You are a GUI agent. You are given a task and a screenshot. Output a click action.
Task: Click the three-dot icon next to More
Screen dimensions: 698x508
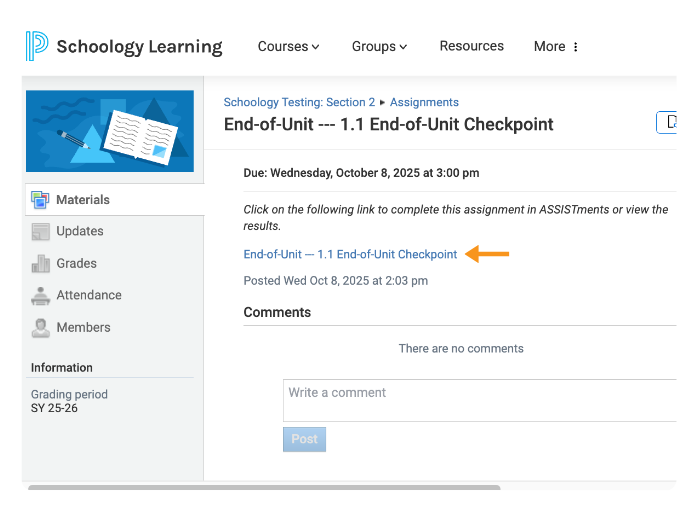tap(576, 47)
